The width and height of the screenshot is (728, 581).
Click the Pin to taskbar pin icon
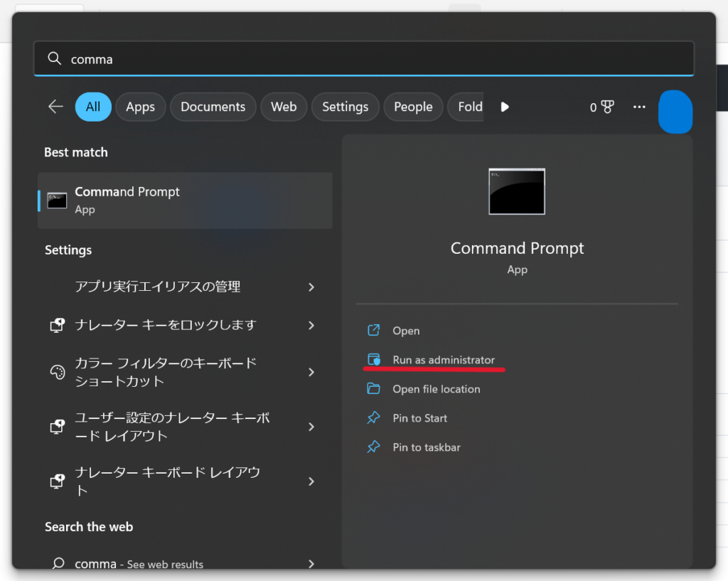374,447
